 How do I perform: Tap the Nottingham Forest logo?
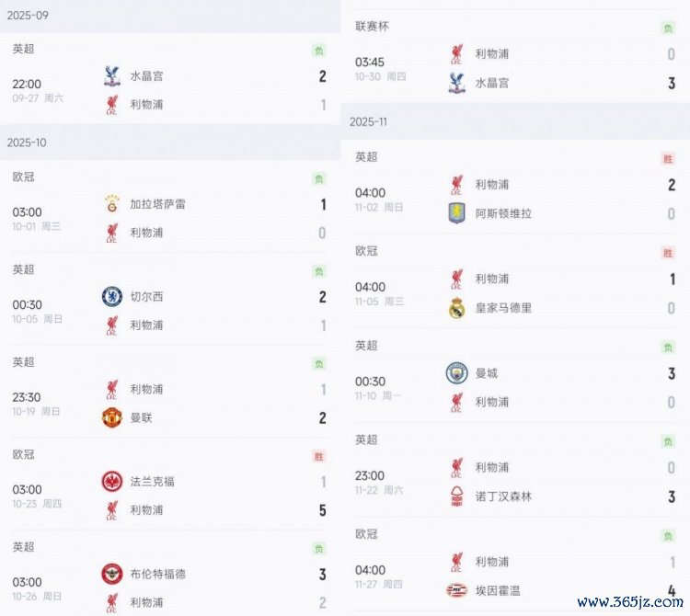[456, 496]
